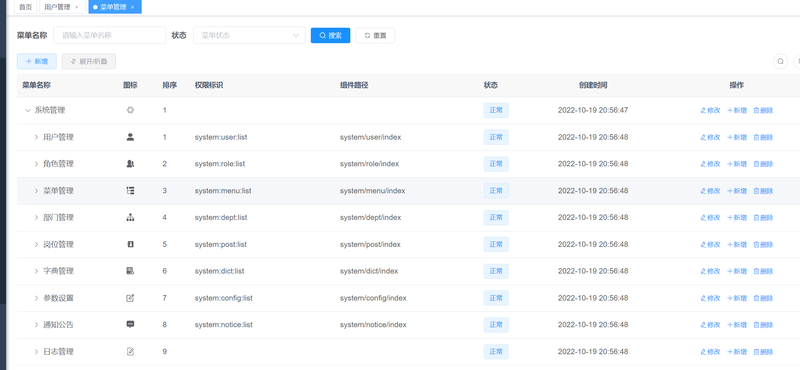Expand the 部门管理 row
Viewport: 800px width, 370px height.
click(36, 217)
